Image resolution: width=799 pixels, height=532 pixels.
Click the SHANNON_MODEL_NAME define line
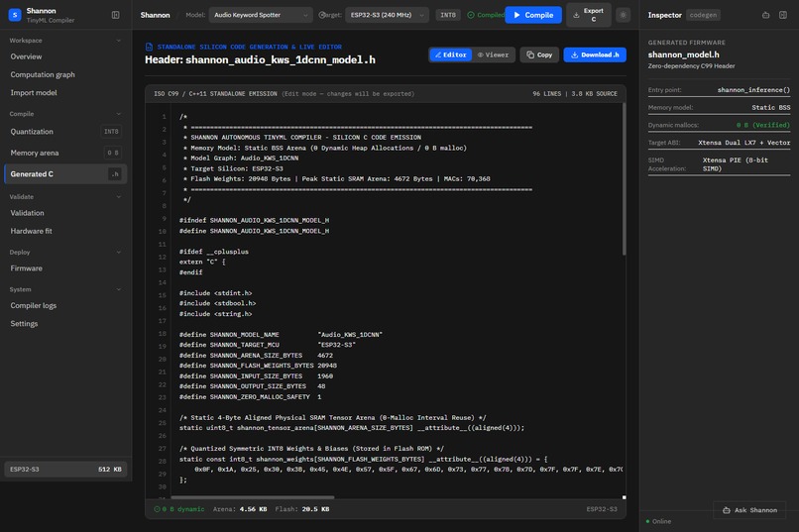tap(281, 335)
